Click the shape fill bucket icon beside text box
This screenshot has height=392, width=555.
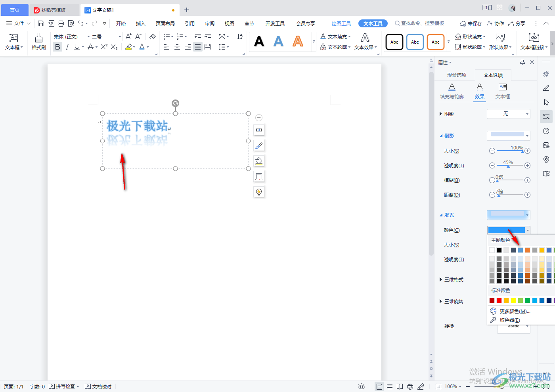[259, 161]
